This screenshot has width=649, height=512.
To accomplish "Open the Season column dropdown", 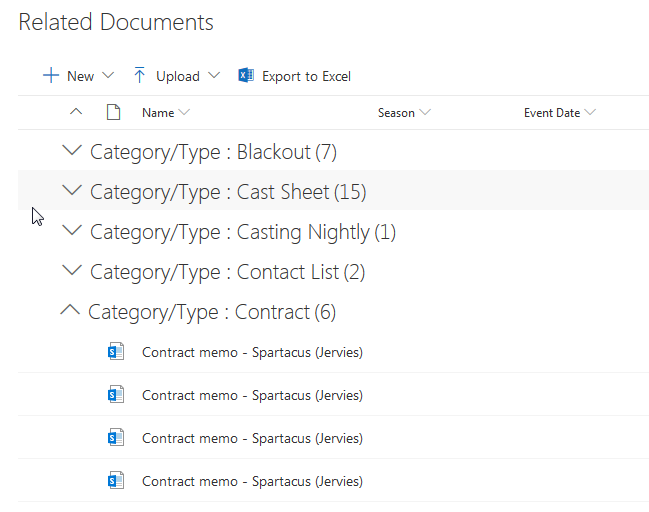I will [x=425, y=113].
